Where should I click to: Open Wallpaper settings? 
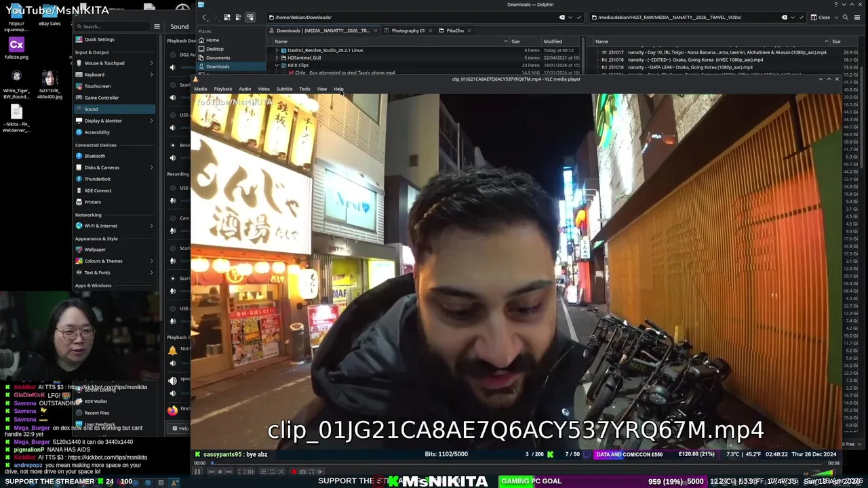tap(114, 249)
